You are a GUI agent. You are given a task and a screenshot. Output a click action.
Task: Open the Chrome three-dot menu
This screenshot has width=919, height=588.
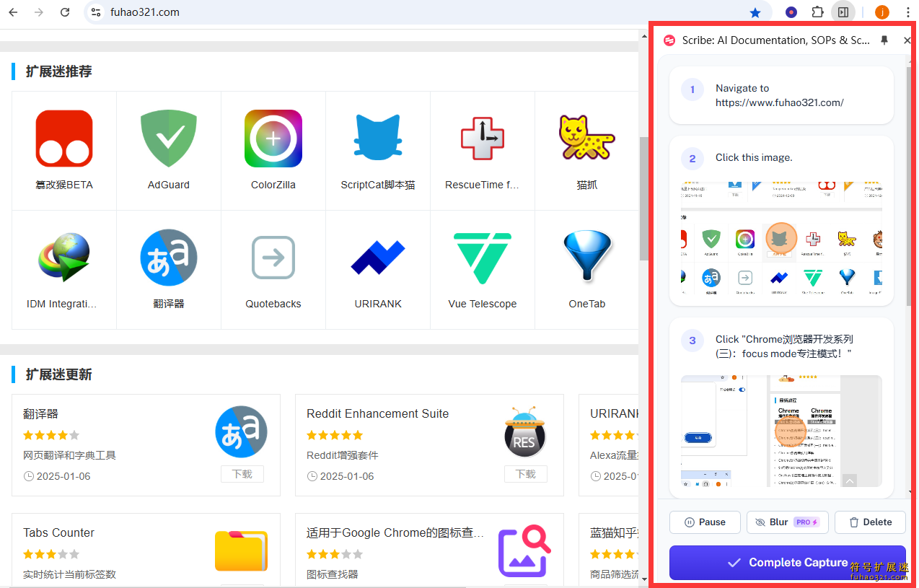tap(907, 12)
